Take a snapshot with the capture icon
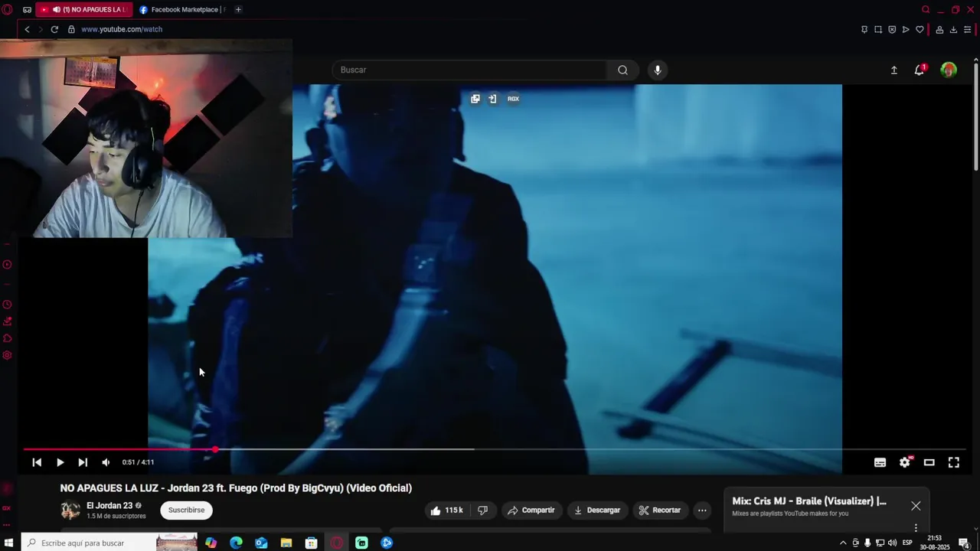 pos(878,29)
